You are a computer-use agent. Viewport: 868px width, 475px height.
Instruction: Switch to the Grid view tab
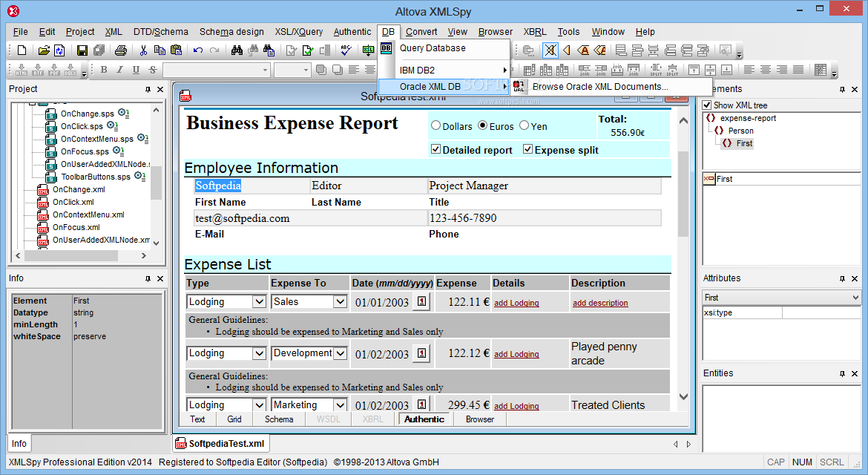[x=234, y=419]
